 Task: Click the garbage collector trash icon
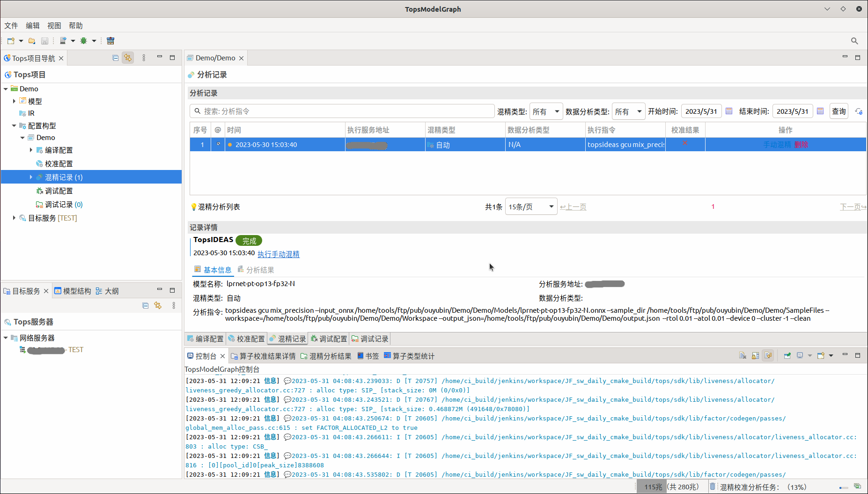point(712,487)
